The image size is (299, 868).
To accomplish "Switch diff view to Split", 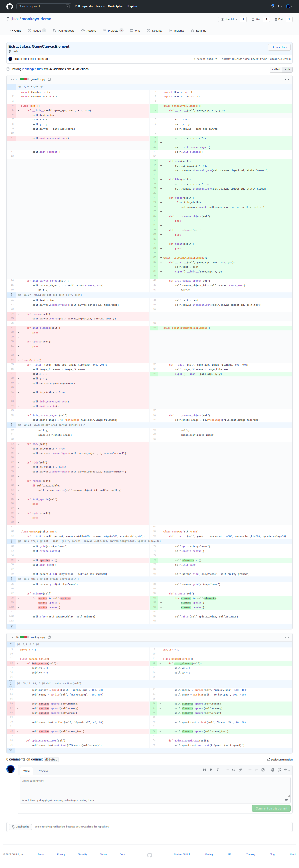I will pyautogui.click(x=287, y=69).
